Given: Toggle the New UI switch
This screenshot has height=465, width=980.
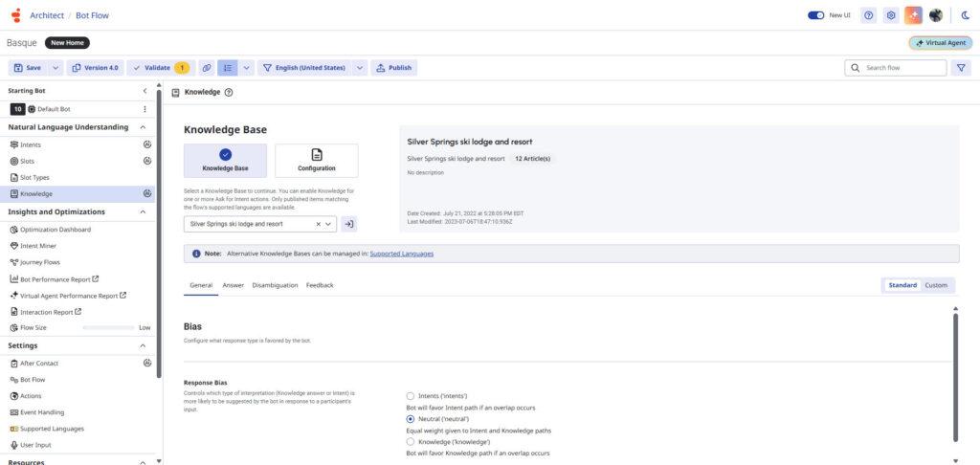Looking at the screenshot, I should tap(816, 15).
